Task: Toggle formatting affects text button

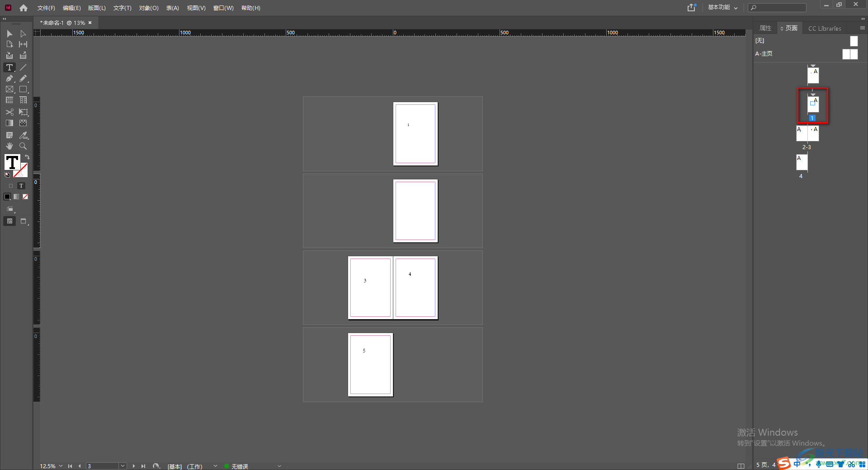Action: [21, 186]
